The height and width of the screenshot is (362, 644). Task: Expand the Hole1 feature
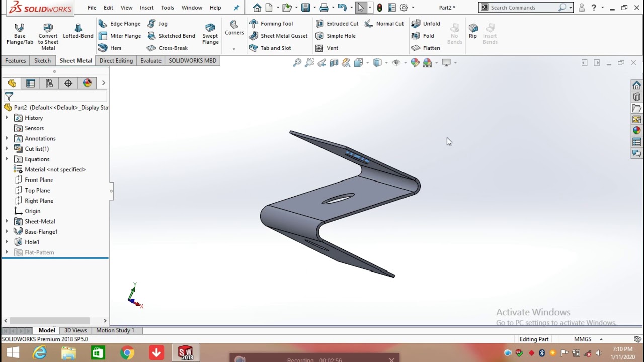tap(7, 242)
